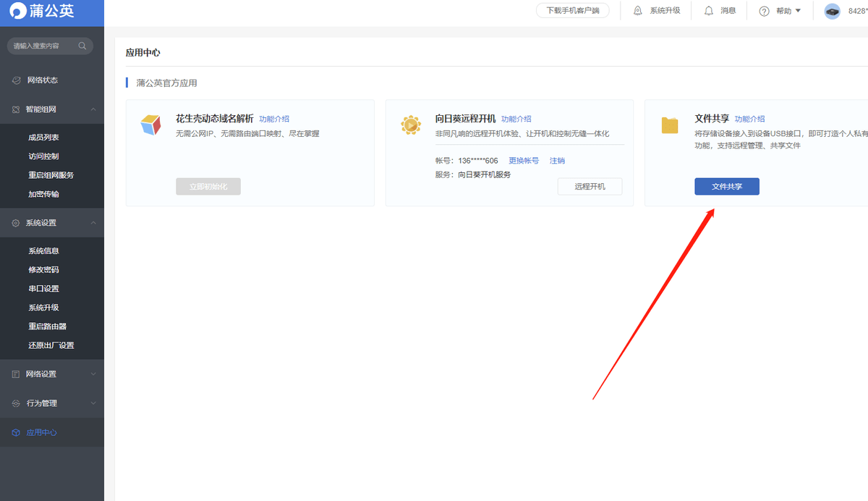This screenshot has width=868, height=501.
Task: Select 成员列表 in the sidebar
Action: pos(43,137)
